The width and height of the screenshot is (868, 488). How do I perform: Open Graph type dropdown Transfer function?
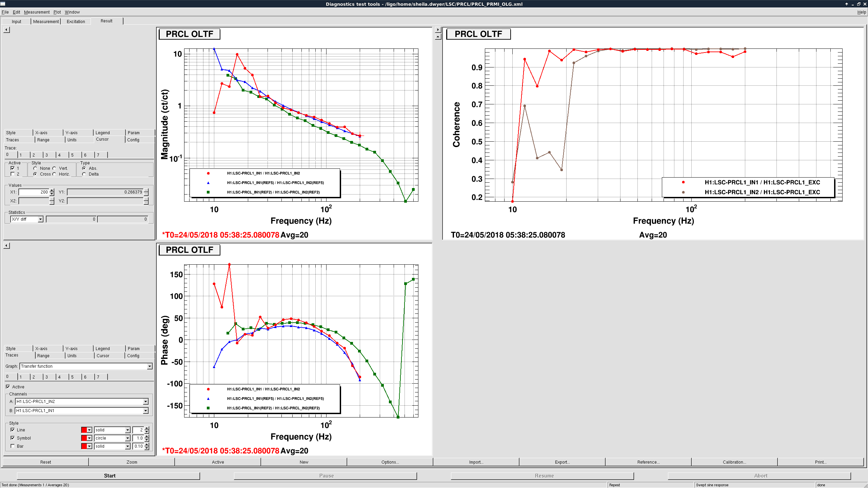150,366
